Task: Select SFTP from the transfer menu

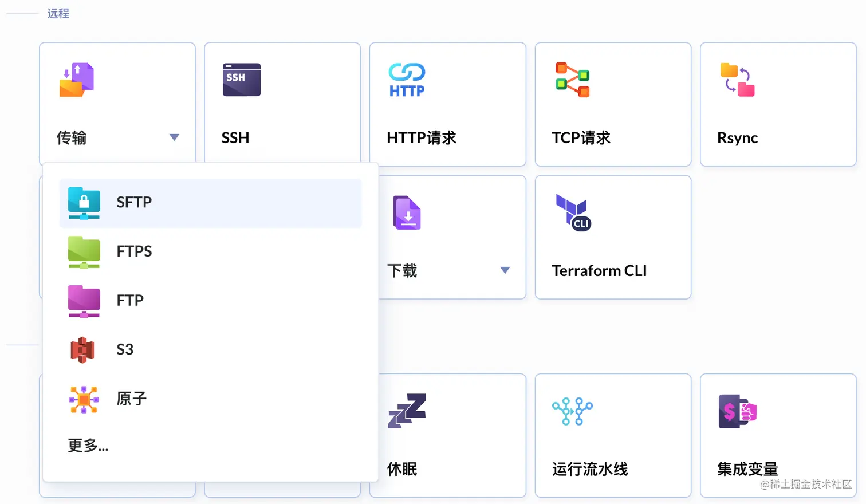Action: click(211, 203)
